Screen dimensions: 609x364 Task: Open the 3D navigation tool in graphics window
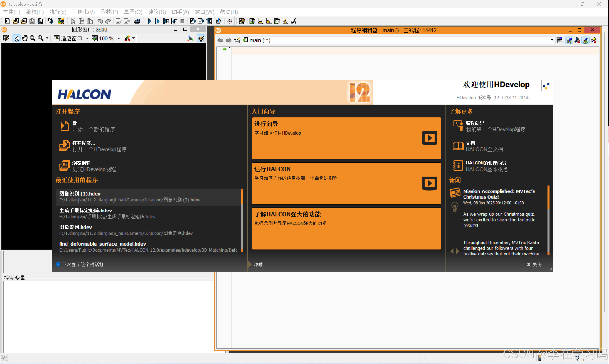coord(191,38)
